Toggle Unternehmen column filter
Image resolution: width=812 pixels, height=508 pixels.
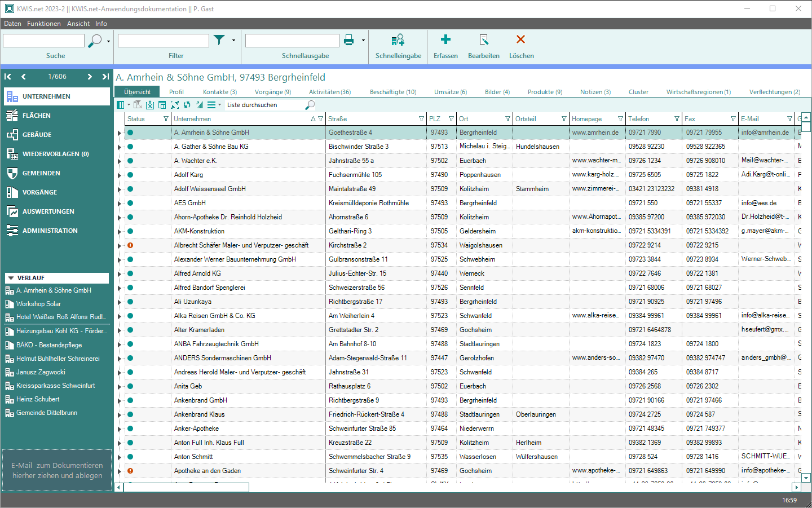tap(320, 119)
